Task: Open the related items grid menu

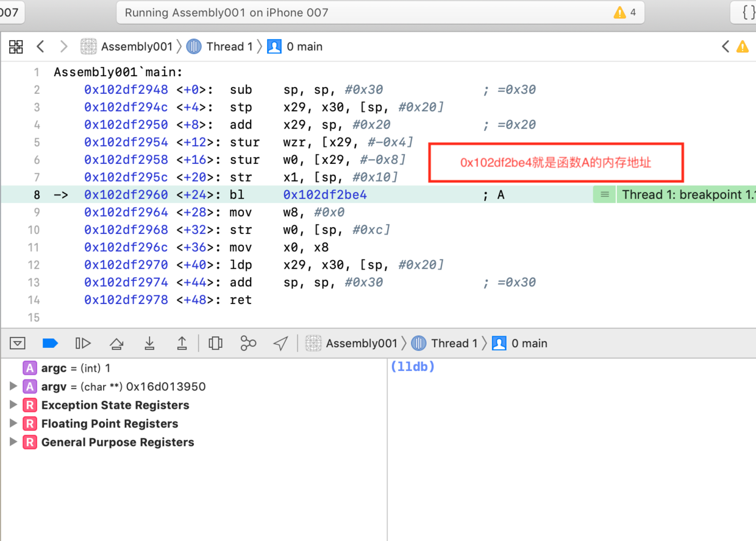Action: coord(16,47)
